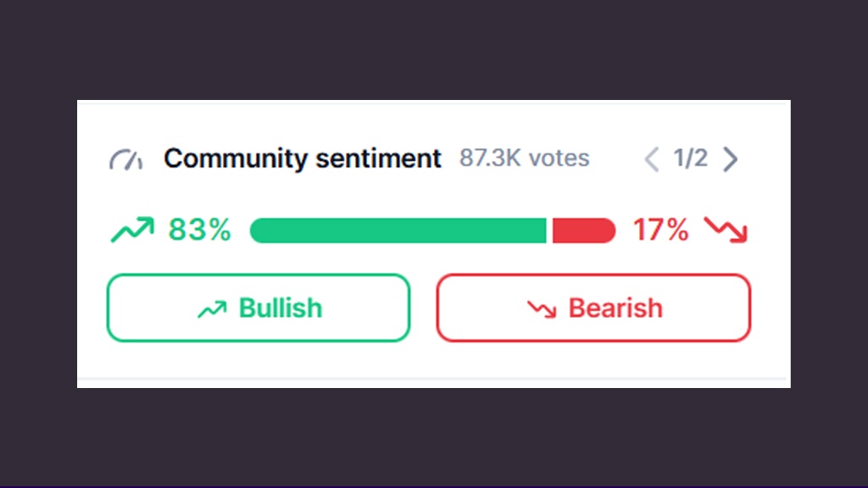868x488 pixels.
Task: Click the 83% bullish percentage
Action: click(199, 230)
